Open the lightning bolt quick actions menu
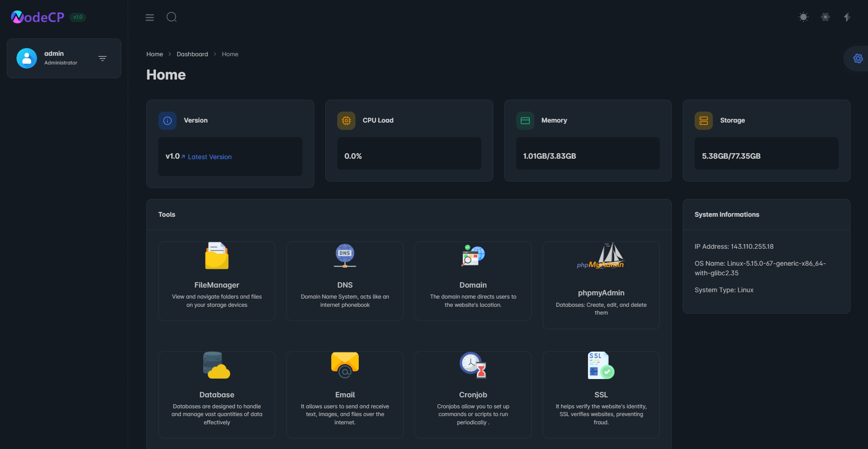868x449 pixels. tap(847, 17)
